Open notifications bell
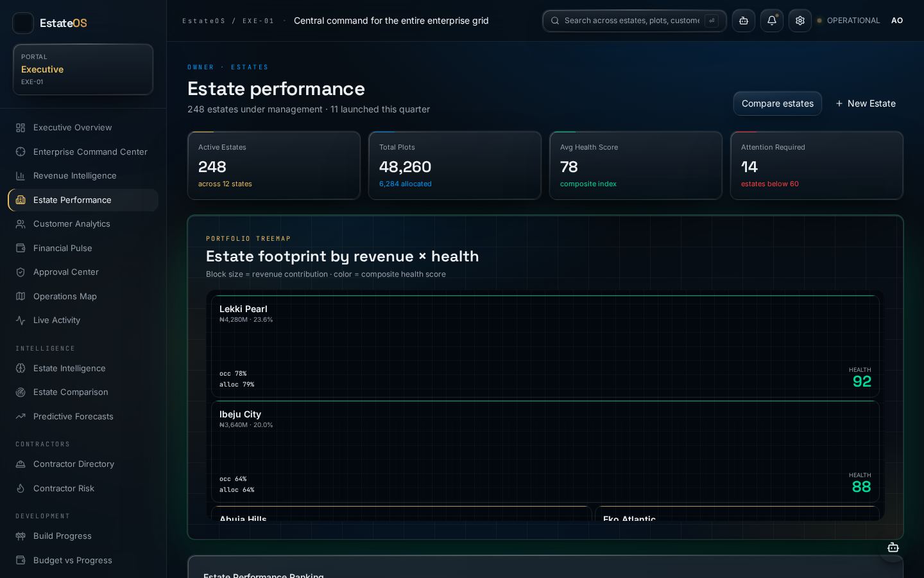Screen dimensions: 924x578 (x=772, y=21)
